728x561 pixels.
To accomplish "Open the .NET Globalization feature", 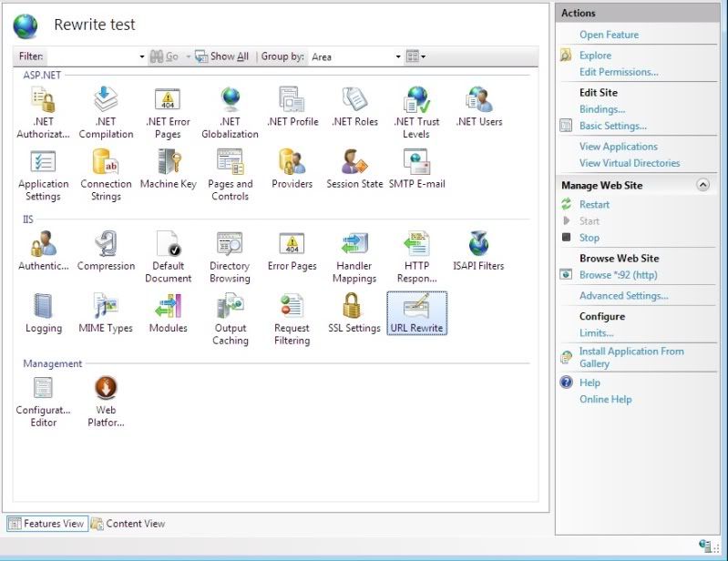I will pyautogui.click(x=230, y=113).
